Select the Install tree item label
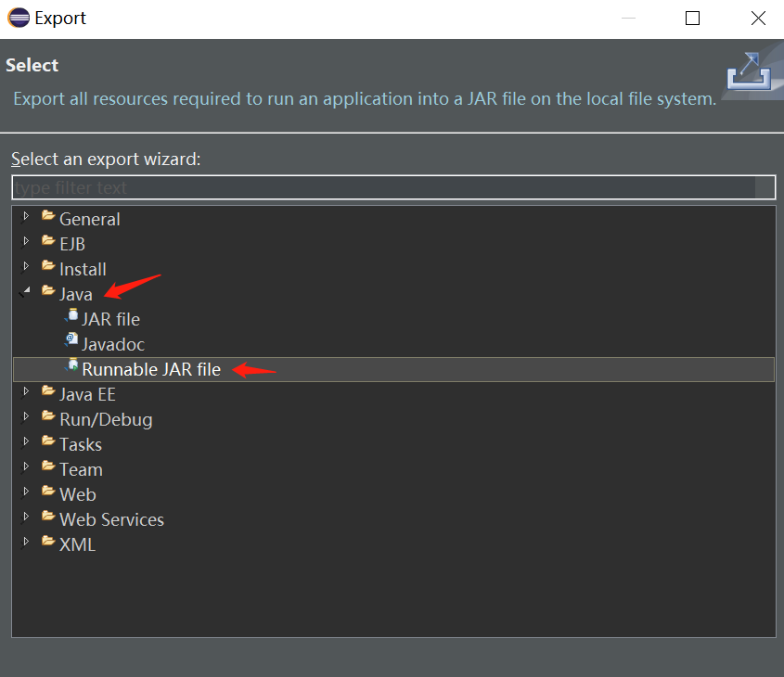This screenshot has width=784, height=677. 83,269
